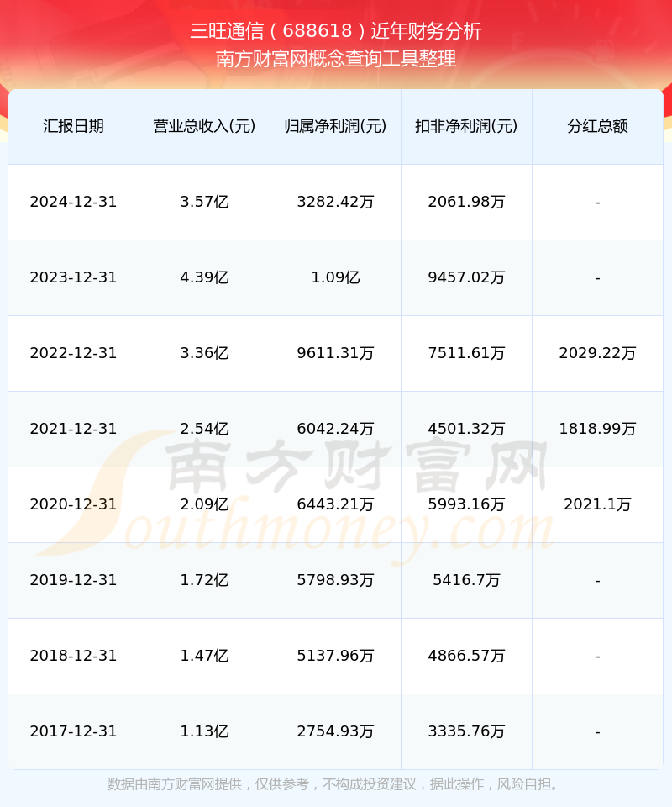Click the revenue value 2.54亿

205,429
